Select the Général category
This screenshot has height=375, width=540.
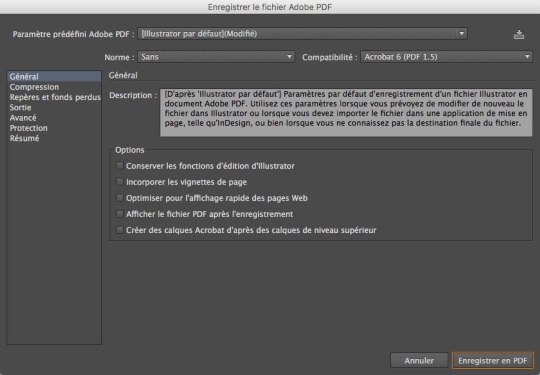[x=54, y=76]
